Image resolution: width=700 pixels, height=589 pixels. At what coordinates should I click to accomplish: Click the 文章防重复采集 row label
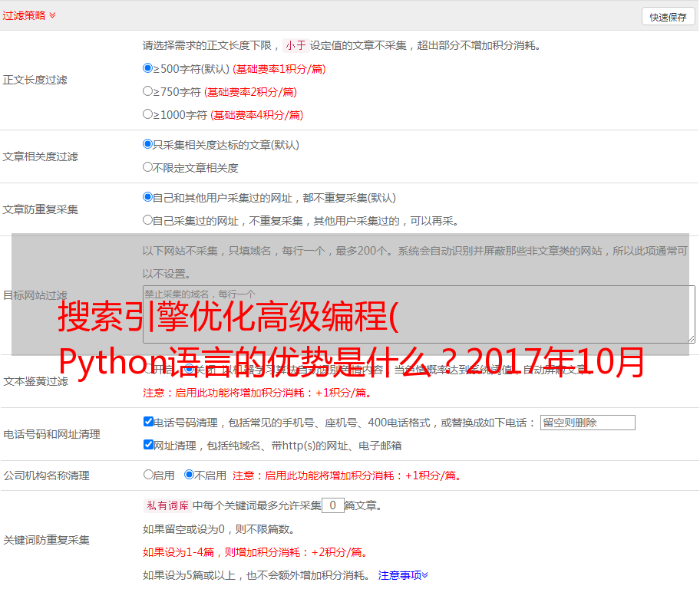41,209
